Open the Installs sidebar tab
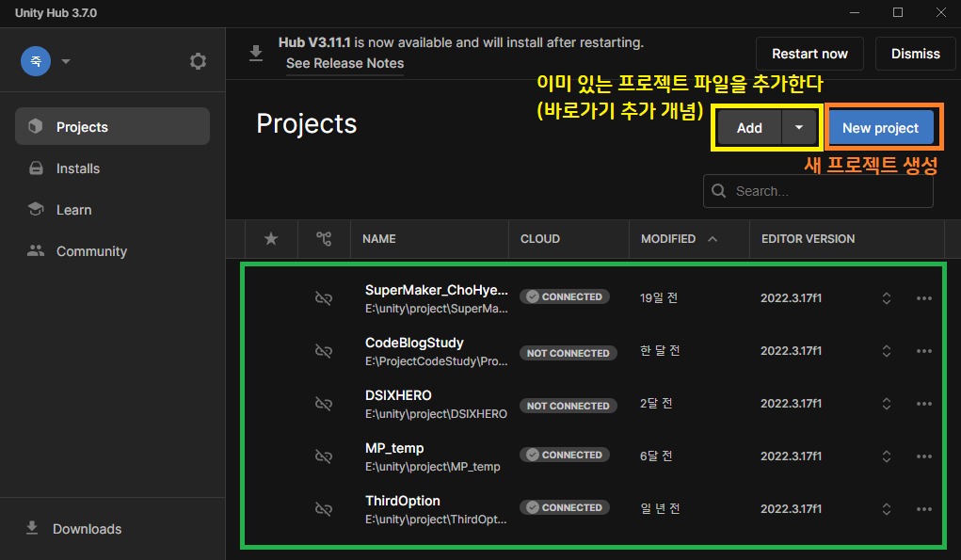Screen dimensions: 961x560 pos(112,168)
